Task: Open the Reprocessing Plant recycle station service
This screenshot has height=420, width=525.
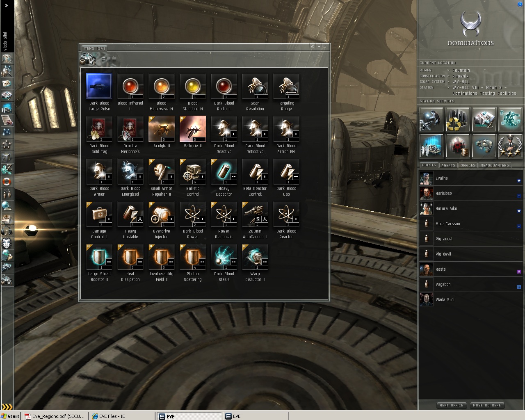Action: click(x=457, y=119)
